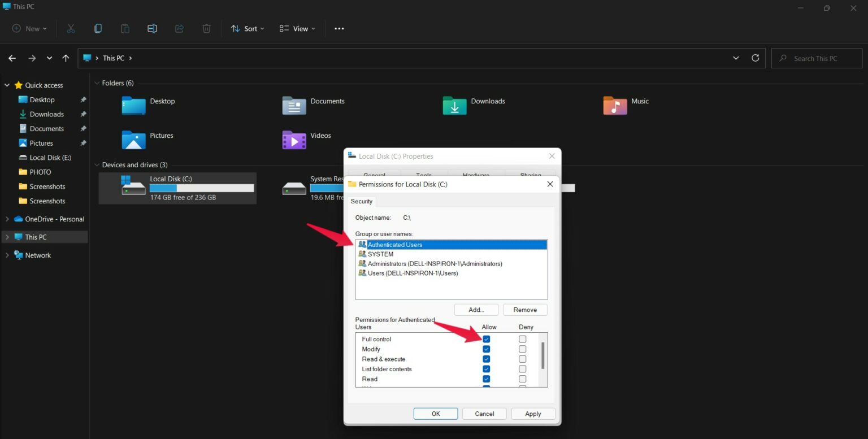Click the Cut icon in the toolbar

tap(71, 28)
